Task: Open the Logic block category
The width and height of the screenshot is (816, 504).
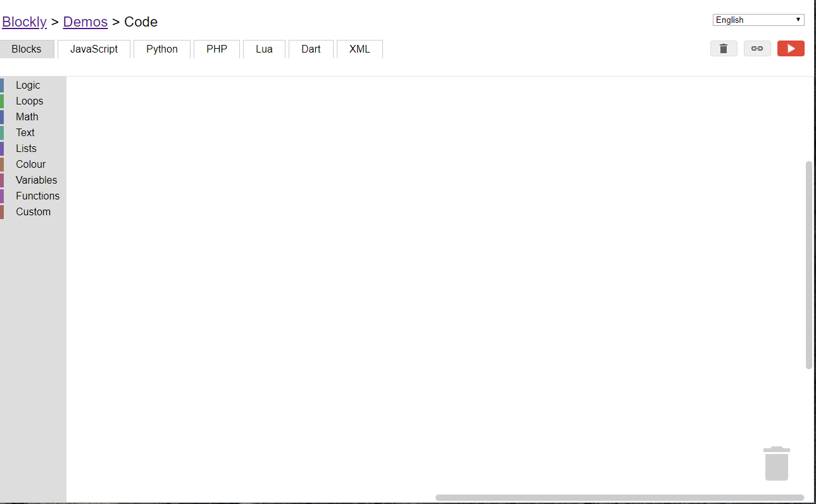Action: [27, 85]
